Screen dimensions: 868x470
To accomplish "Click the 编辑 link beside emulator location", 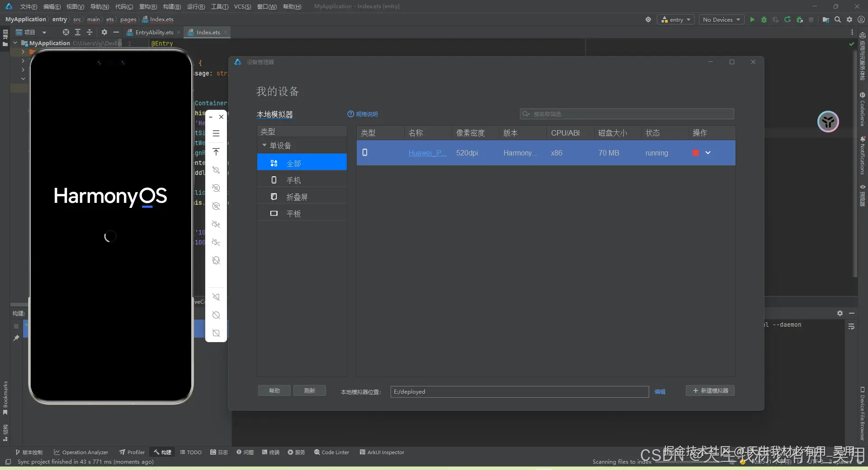I will click(660, 391).
